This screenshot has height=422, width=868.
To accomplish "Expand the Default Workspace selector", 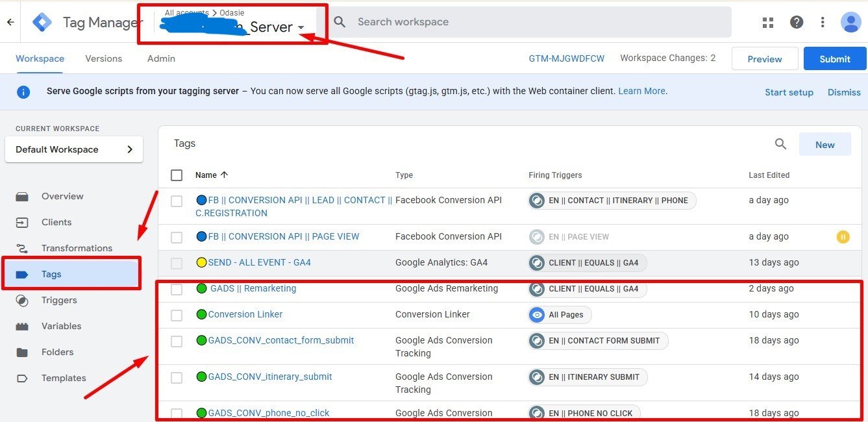I will point(74,149).
